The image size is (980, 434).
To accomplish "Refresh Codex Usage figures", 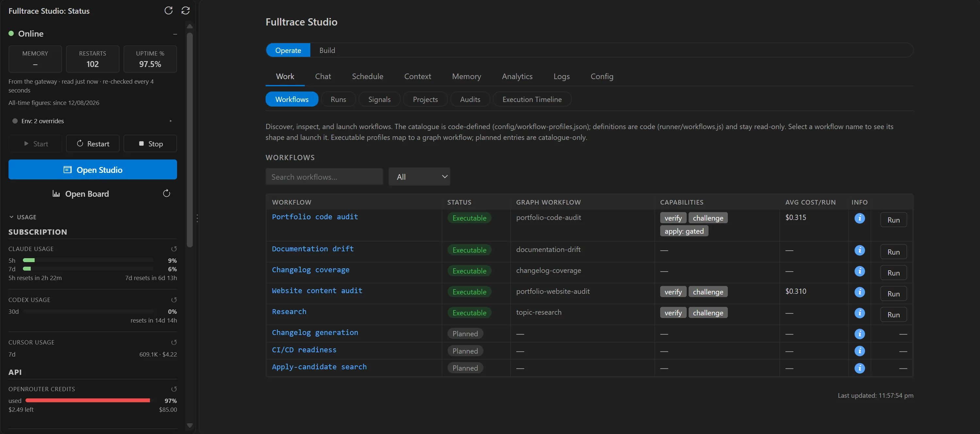I will pyautogui.click(x=174, y=300).
